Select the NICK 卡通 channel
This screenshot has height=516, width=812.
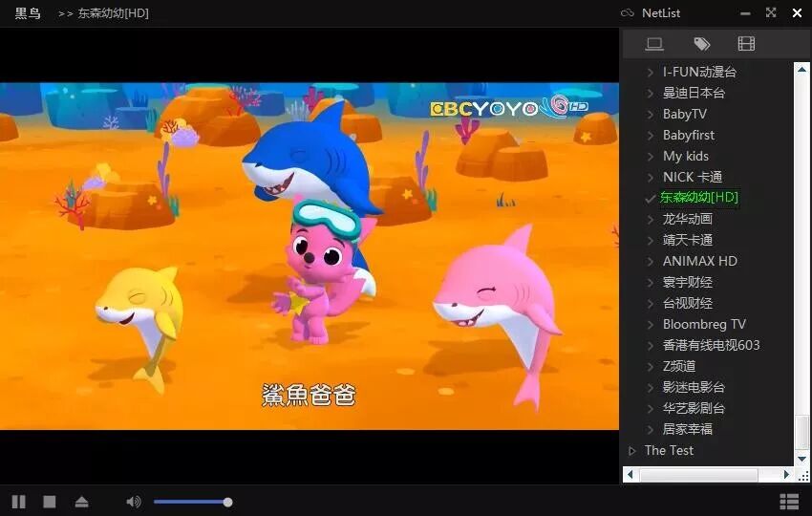[693, 177]
